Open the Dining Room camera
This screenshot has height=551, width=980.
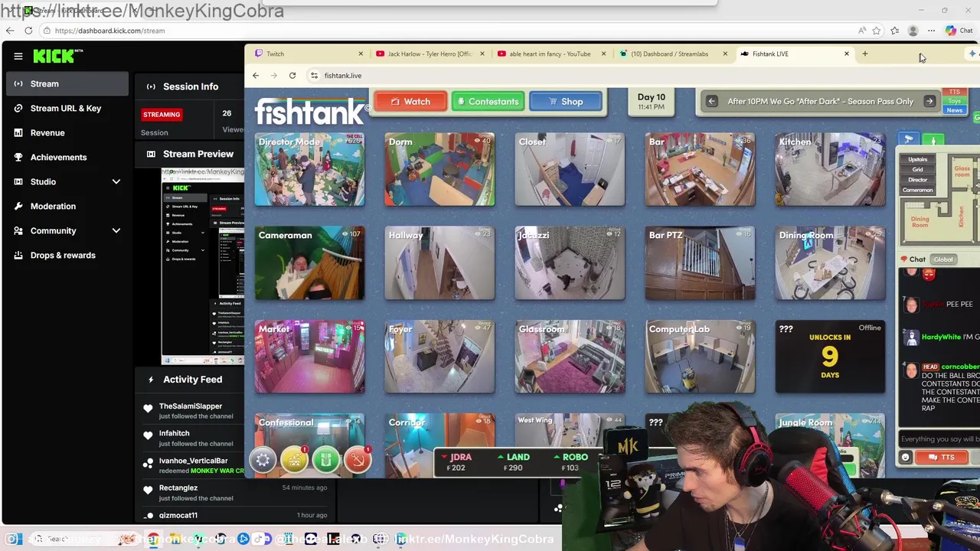tap(830, 263)
